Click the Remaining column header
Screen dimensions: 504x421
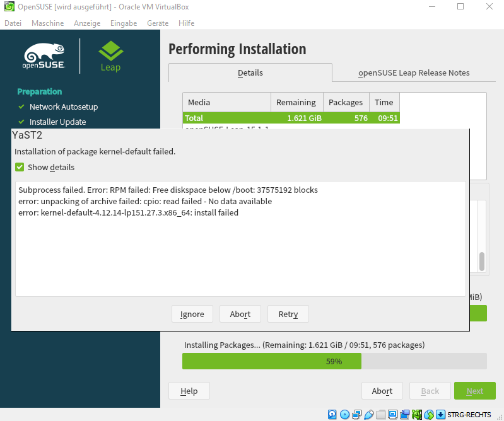pyautogui.click(x=297, y=103)
